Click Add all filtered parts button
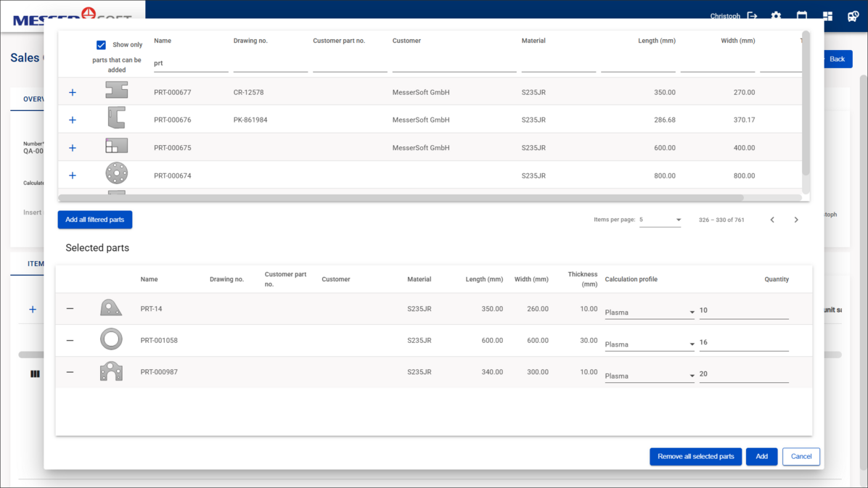 [95, 220]
